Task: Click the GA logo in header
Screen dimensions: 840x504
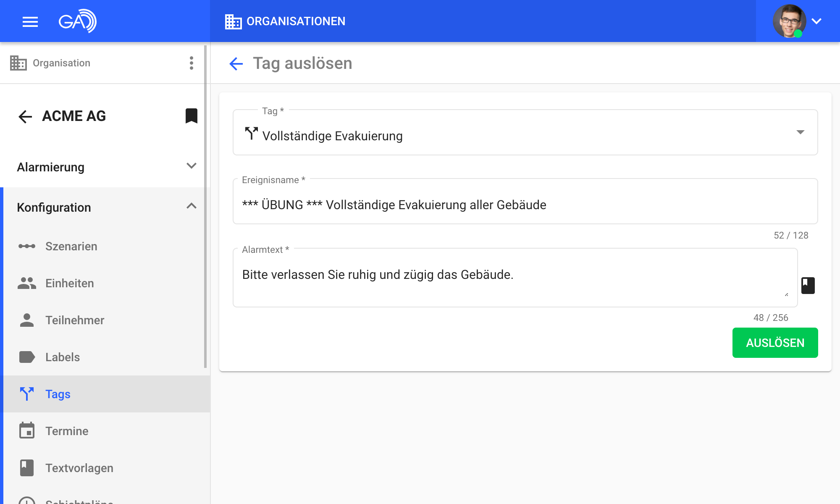Action: 77,21
